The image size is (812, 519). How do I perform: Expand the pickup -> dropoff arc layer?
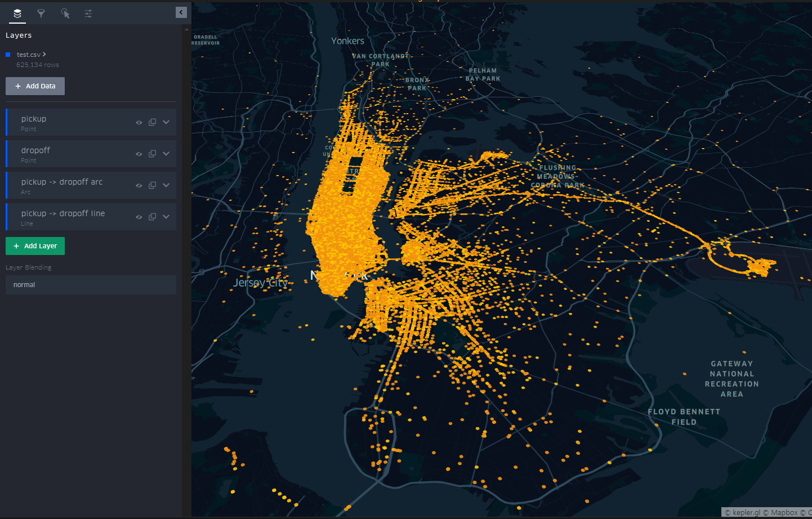click(166, 185)
